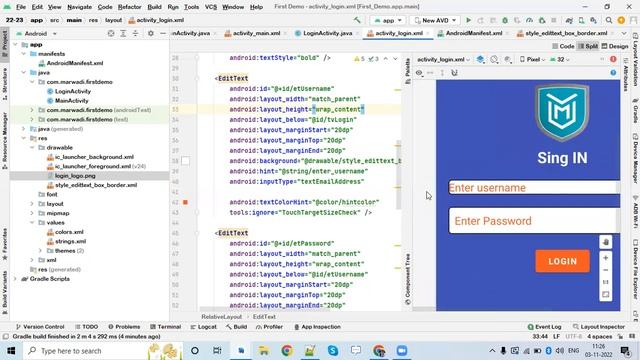Viewport: 640px width, 360px height.
Task: Go to next highlighted error arrow
Action: tap(395, 59)
